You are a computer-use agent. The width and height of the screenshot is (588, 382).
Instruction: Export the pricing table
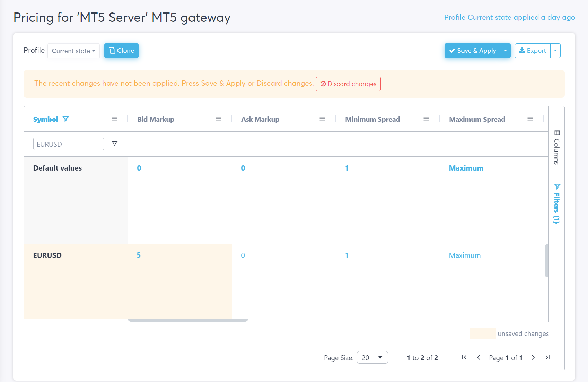(x=533, y=51)
